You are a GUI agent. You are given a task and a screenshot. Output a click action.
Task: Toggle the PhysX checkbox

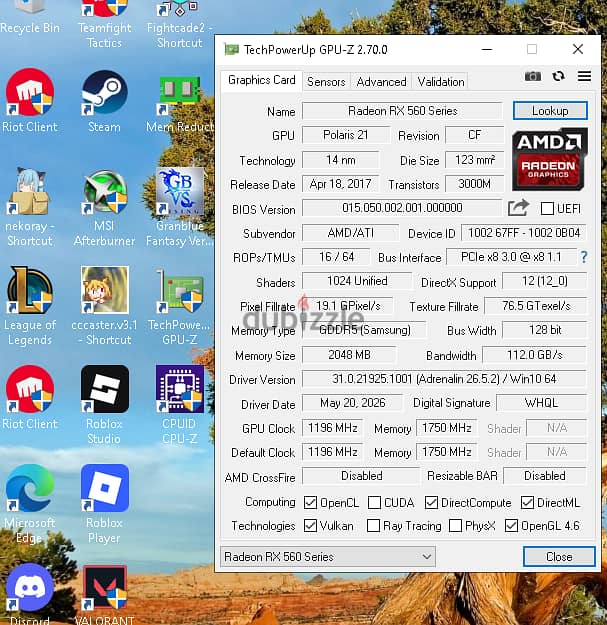click(455, 526)
